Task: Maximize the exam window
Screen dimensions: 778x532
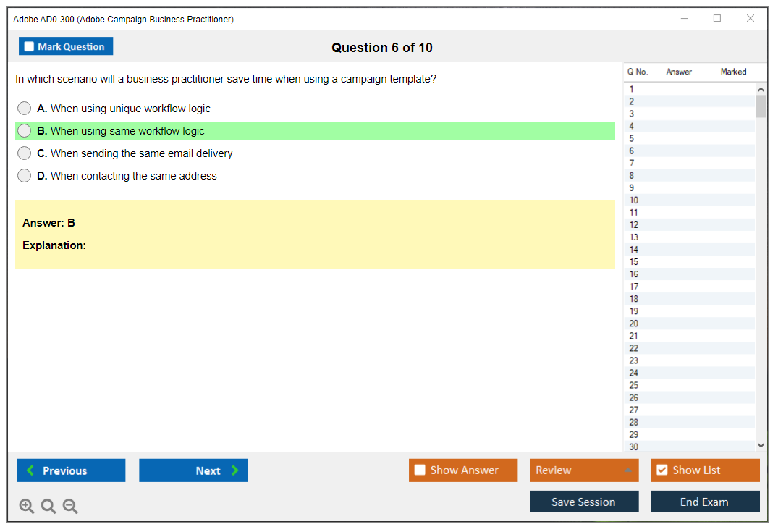Action: 717,19
